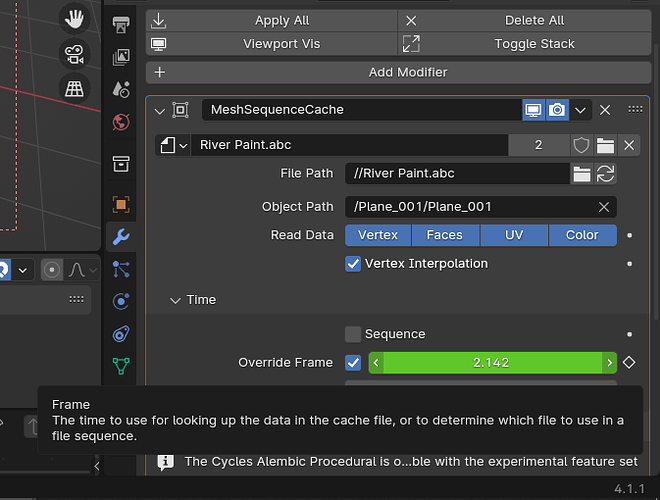Viewport: 660px width, 500px height.
Task: Toggle modifier display in viewport
Action: click(533, 110)
